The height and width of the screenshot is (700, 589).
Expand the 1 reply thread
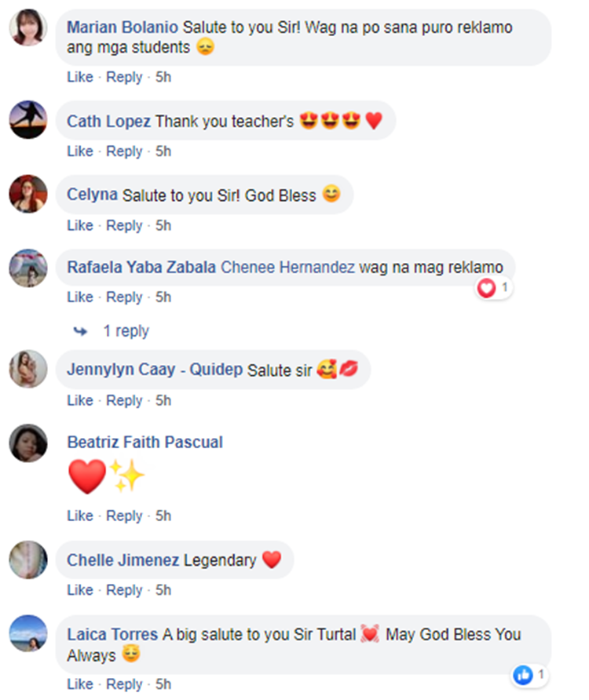126,331
